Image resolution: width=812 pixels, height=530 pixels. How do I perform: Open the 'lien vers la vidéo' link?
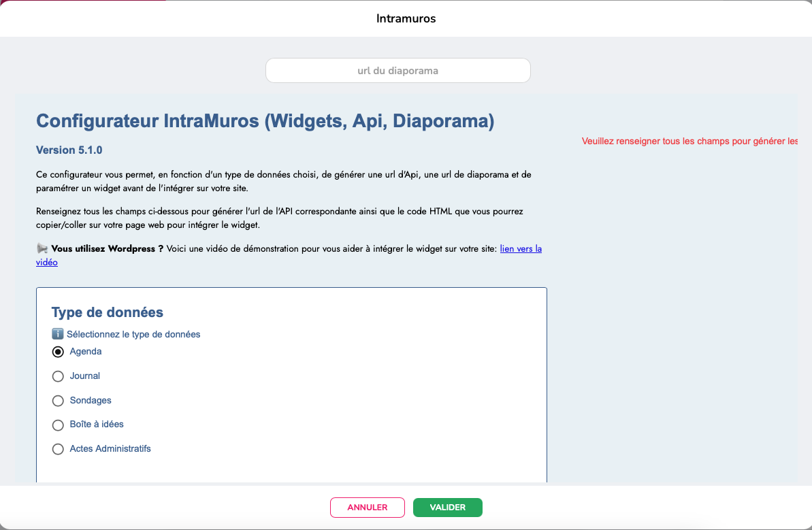tap(521, 249)
